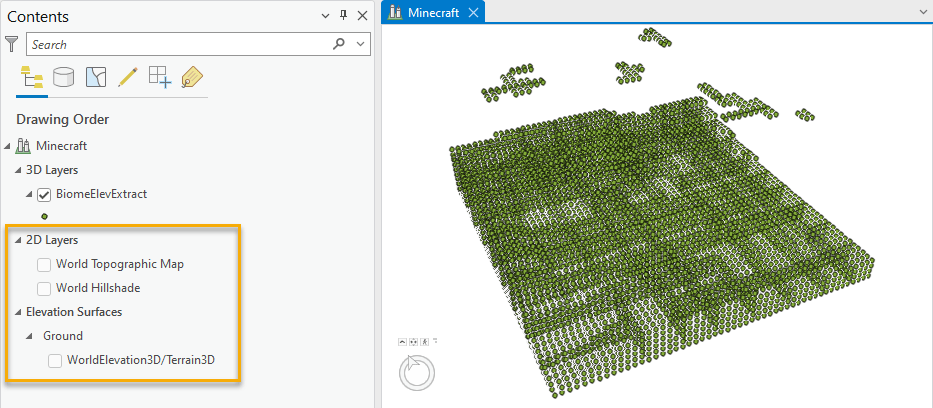Click the green point symbol under BiomeElevExtract
Image resolution: width=933 pixels, height=408 pixels.
coord(44,216)
